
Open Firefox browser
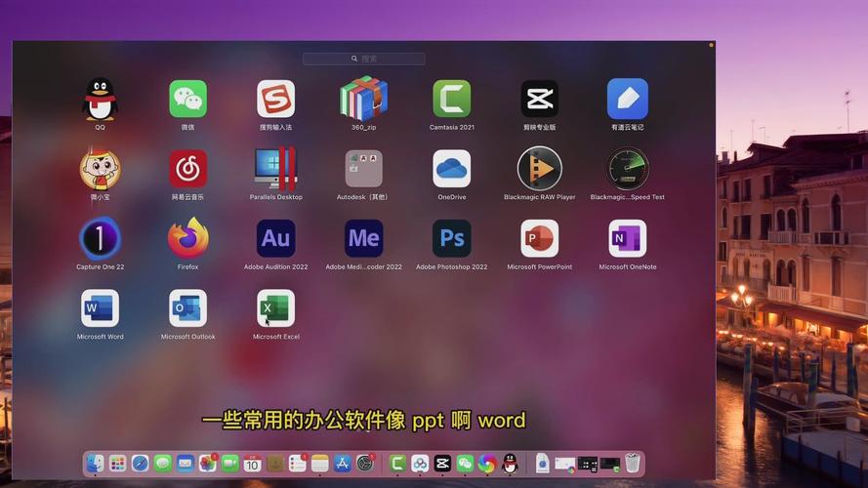(x=188, y=238)
